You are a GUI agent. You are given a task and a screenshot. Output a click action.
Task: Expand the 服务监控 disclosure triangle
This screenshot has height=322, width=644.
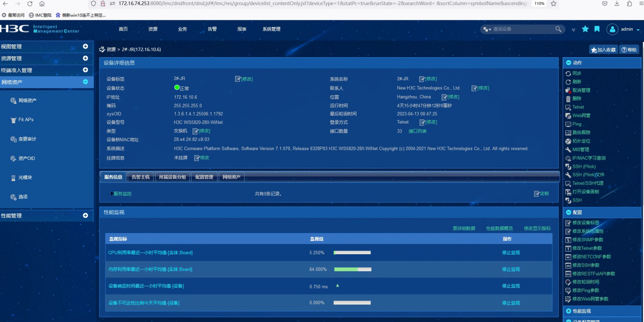click(112, 194)
